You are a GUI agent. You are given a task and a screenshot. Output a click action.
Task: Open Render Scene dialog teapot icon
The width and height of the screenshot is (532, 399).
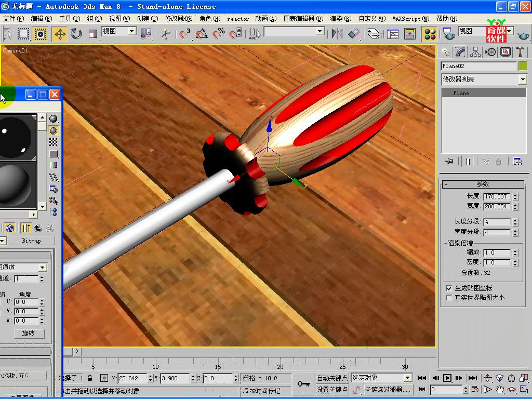(x=448, y=34)
